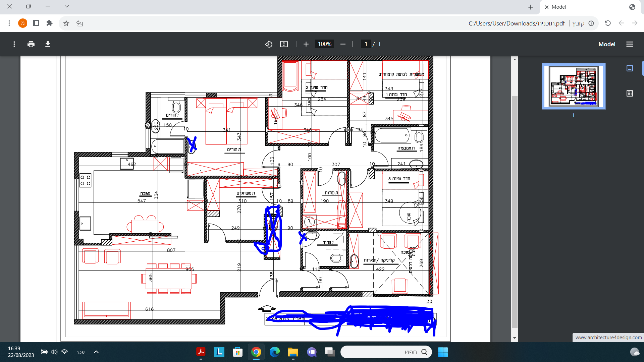Expand the tab search chevron

point(67,6)
